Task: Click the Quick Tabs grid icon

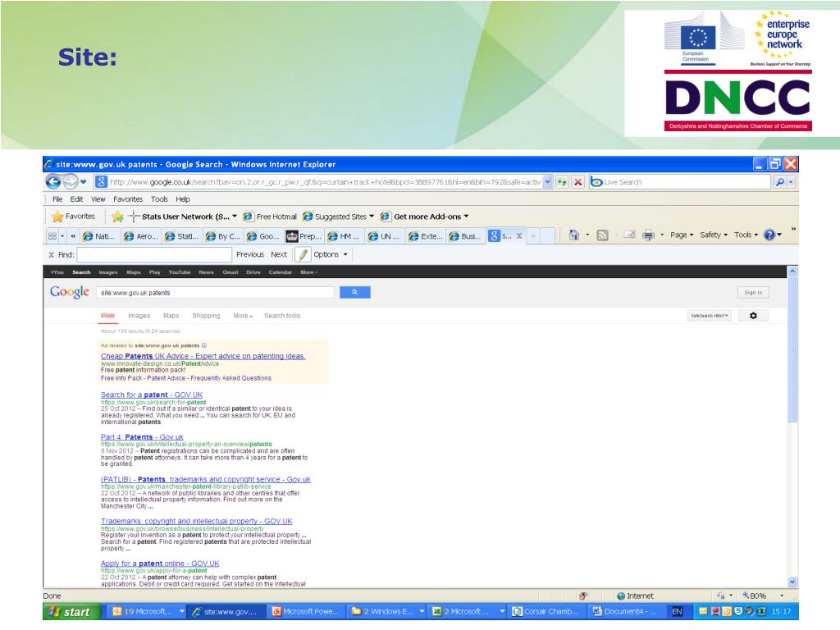Action: (x=52, y=235)
